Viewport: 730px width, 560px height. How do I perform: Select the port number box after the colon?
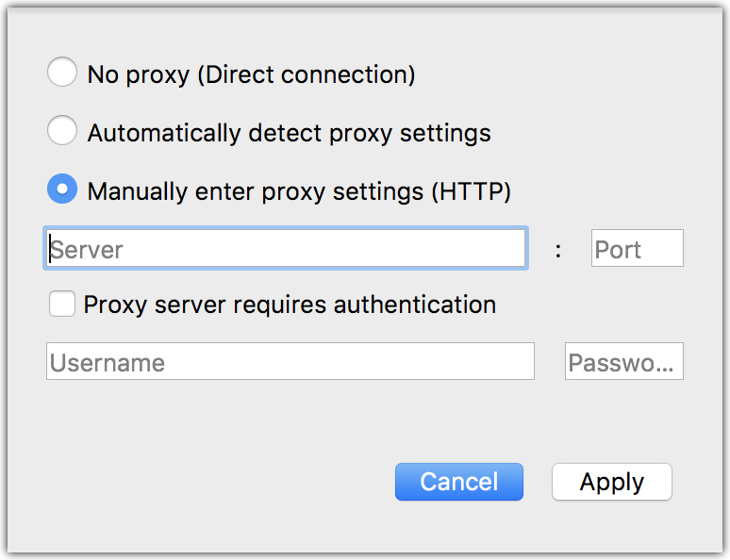tap(637, 249)
